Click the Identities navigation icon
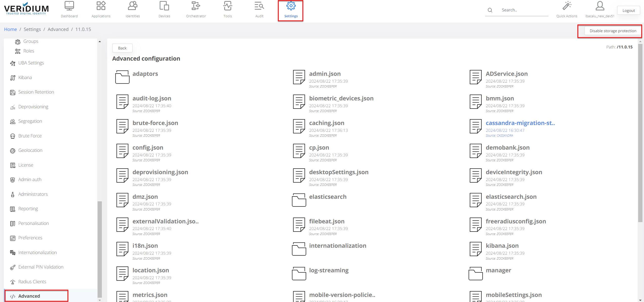 pos(133,6)
